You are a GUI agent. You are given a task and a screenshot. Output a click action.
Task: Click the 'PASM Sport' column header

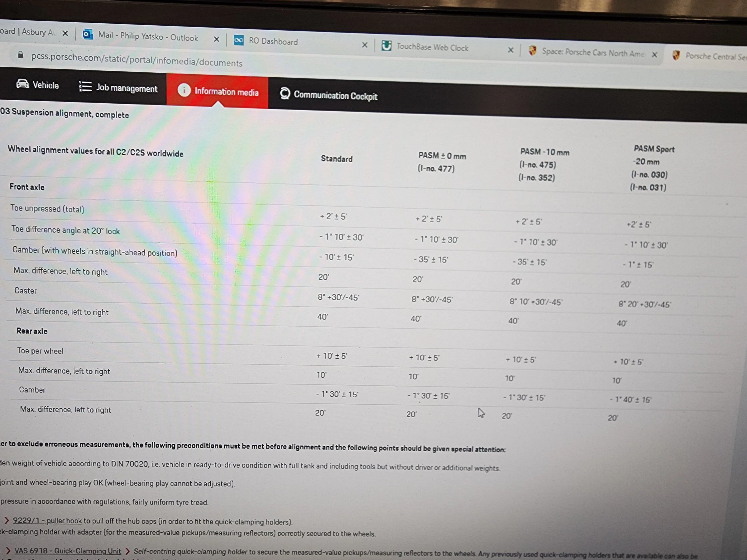point(654,149)
